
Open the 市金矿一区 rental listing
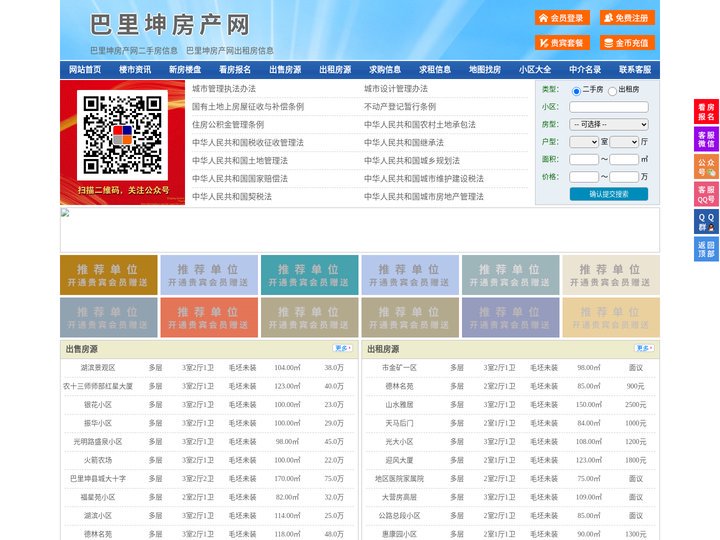click(x=399, y=368)
